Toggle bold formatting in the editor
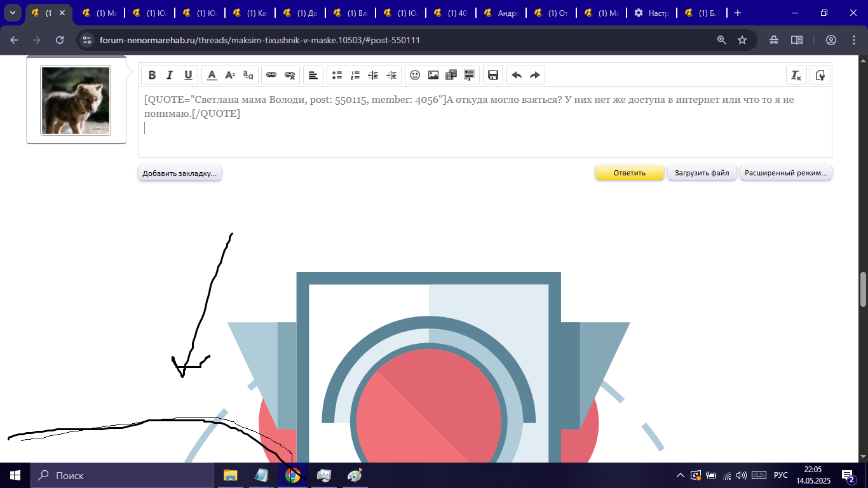 click(152, 75)
